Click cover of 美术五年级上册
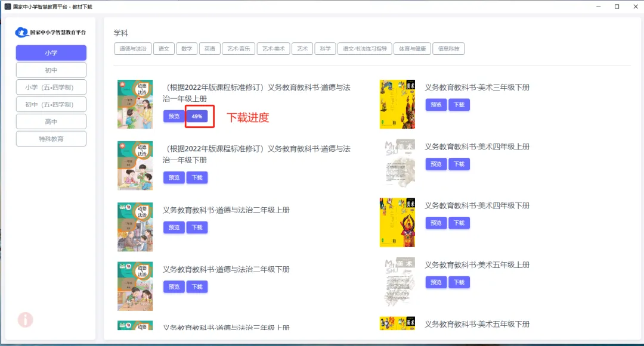 (397, 281)
